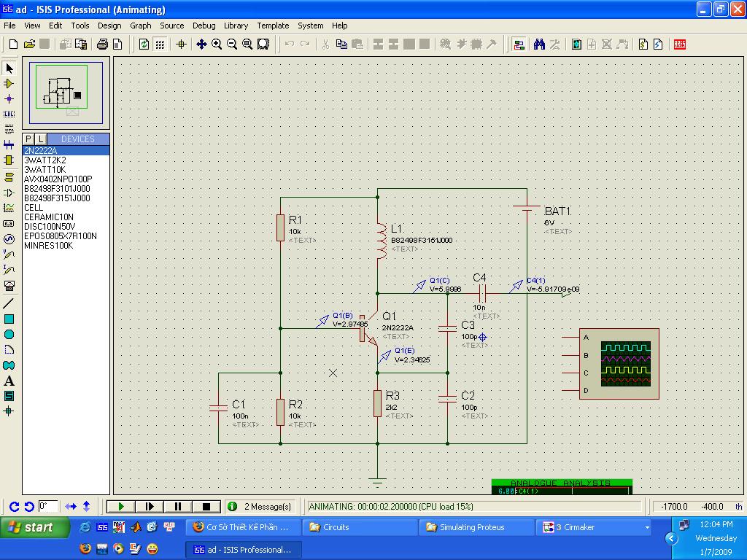The width and height of the screenshot is (747, 560).
Task: Select the 2D box graphics tool
Action: click(x=9, y=319)
